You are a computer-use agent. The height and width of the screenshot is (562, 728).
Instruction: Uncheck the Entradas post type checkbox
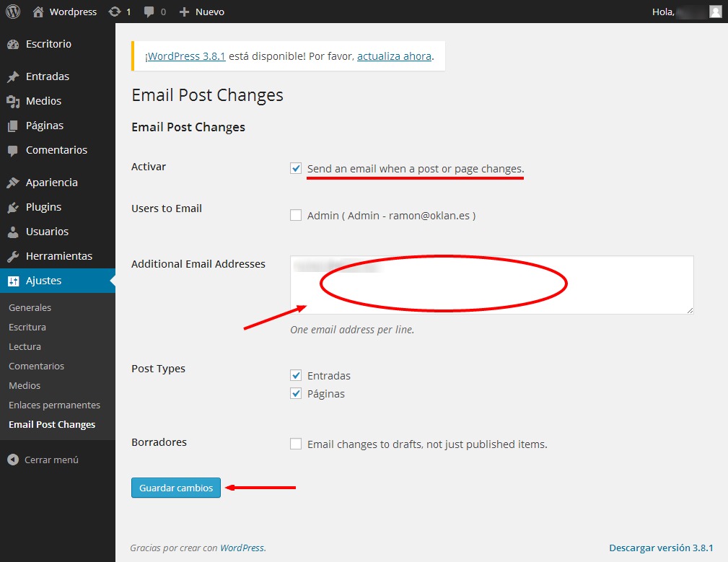coord(296,375)
